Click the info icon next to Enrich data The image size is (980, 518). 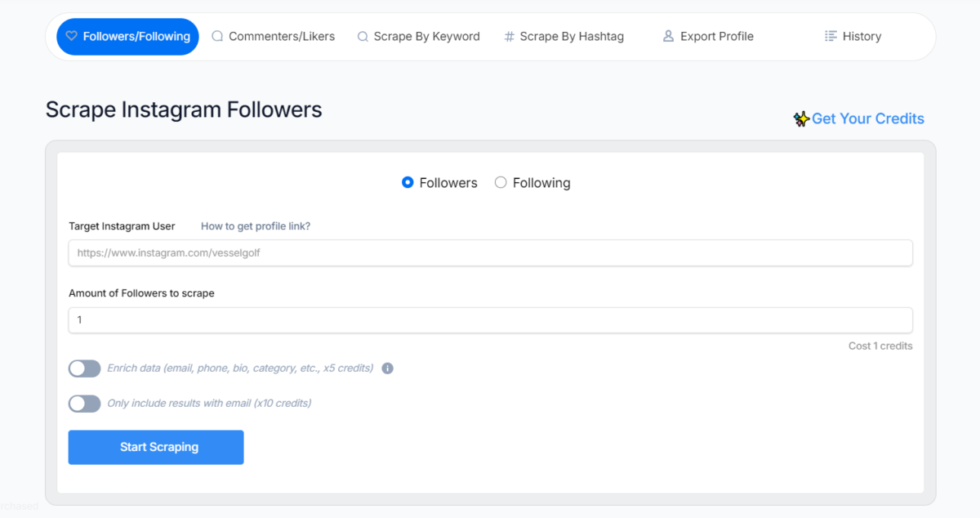(388, 368)
